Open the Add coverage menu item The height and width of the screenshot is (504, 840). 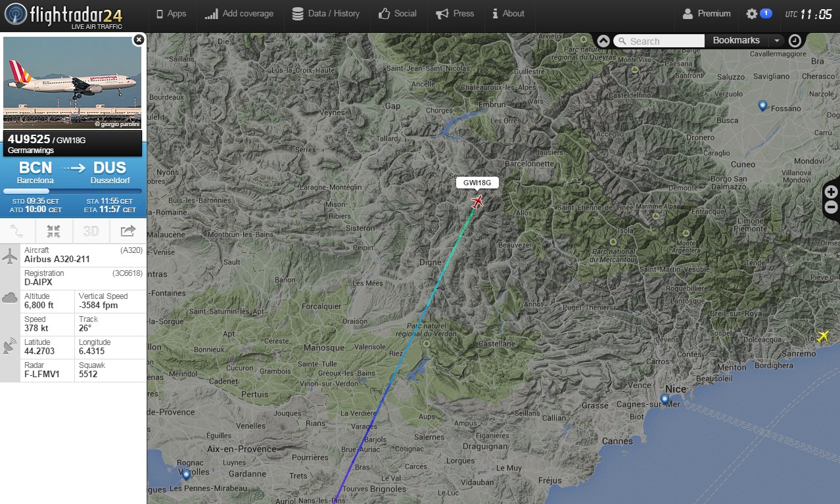239,14
